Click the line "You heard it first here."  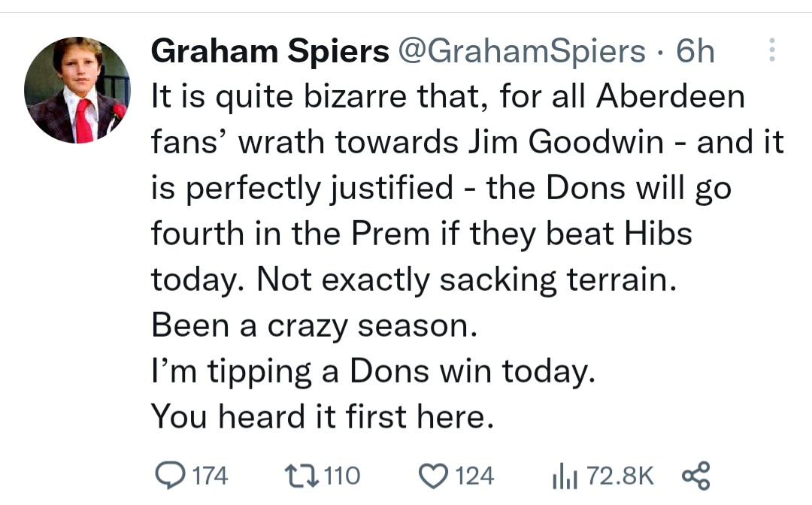pos(322,416)
